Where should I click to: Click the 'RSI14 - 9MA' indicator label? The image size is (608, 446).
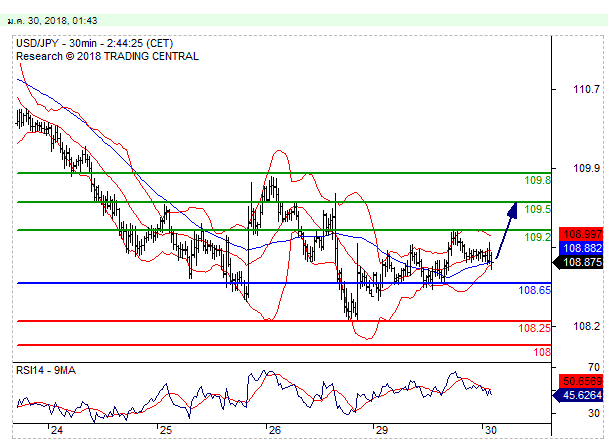coord(46,370)
